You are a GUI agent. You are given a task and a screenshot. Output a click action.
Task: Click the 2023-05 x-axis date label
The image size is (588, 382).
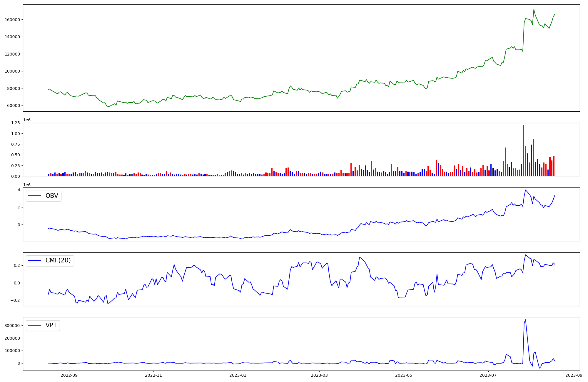403,375
